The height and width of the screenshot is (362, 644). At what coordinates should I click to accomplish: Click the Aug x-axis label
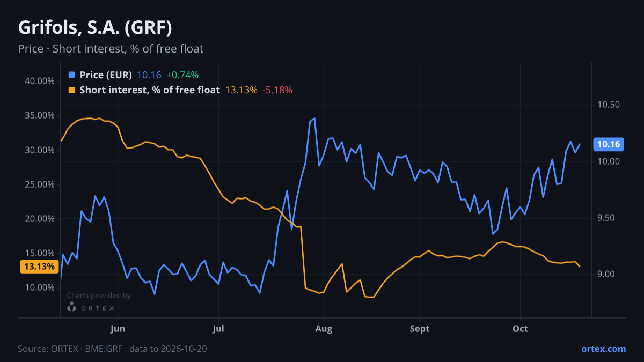[323, 329]
